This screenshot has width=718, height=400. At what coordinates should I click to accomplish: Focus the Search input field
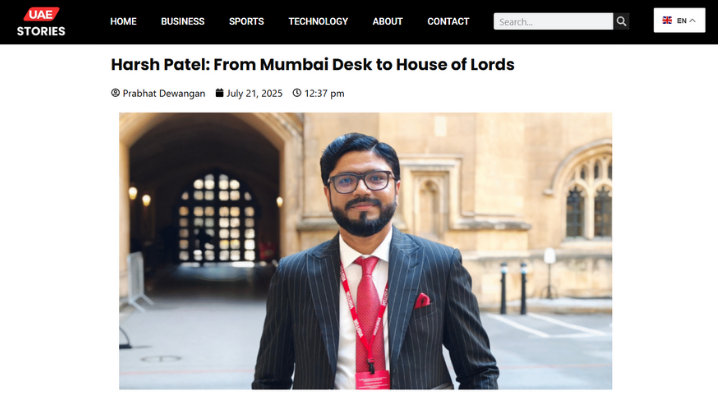click(x=553, y=22)
